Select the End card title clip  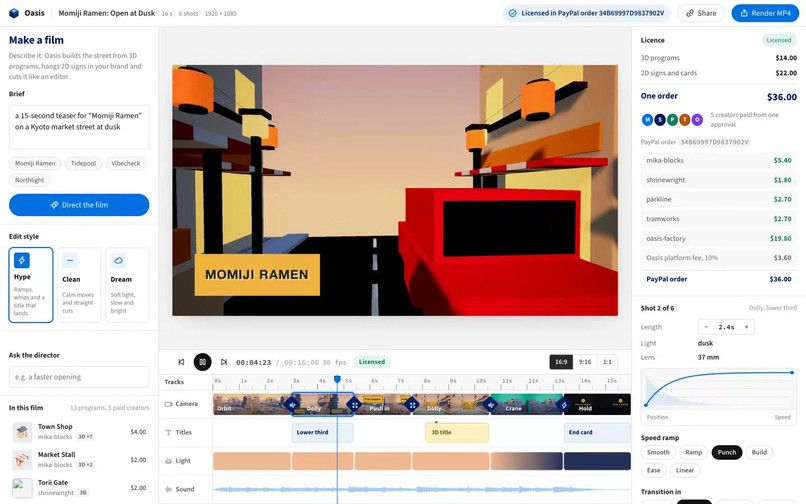pos(597,433)
